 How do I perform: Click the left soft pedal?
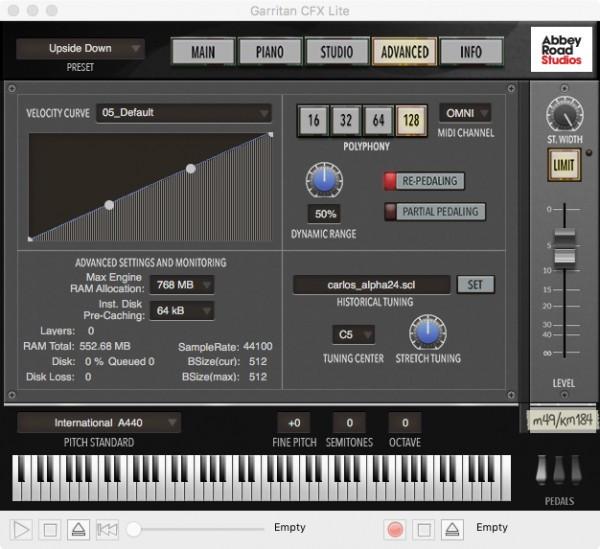click(541, 470)
